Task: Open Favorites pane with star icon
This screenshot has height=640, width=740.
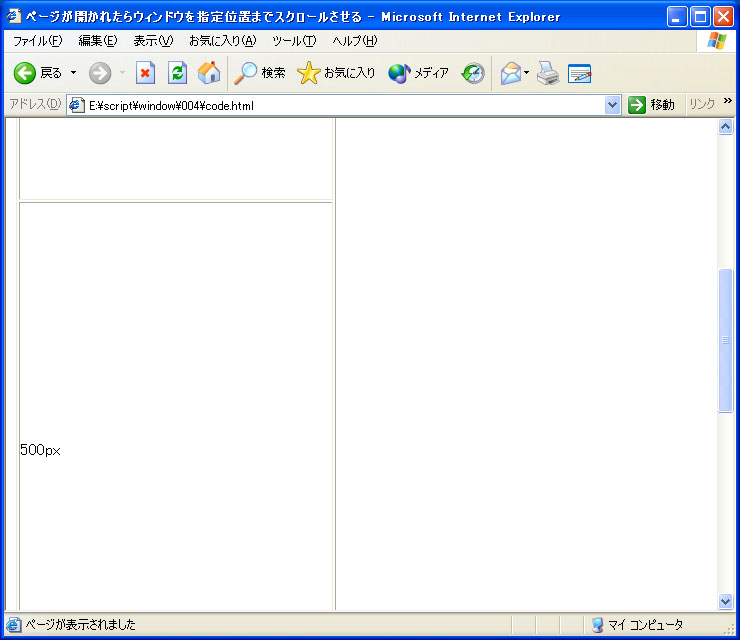Action: coord(308,73)
